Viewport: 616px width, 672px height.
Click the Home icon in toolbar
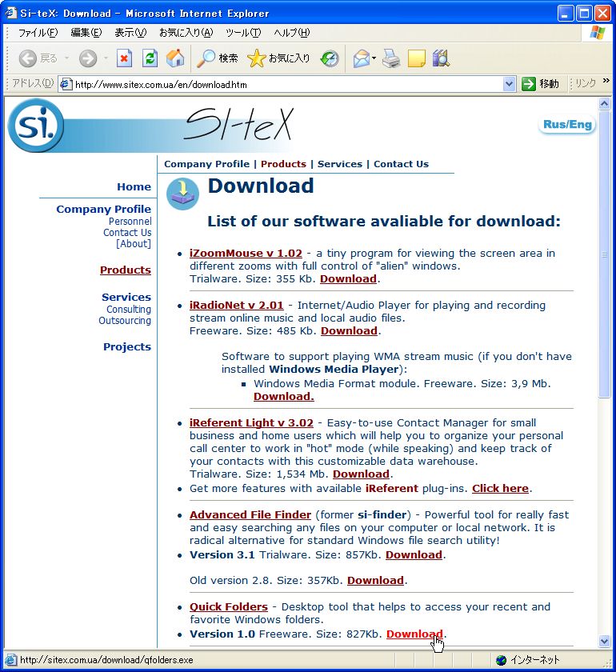click(175, 58)
